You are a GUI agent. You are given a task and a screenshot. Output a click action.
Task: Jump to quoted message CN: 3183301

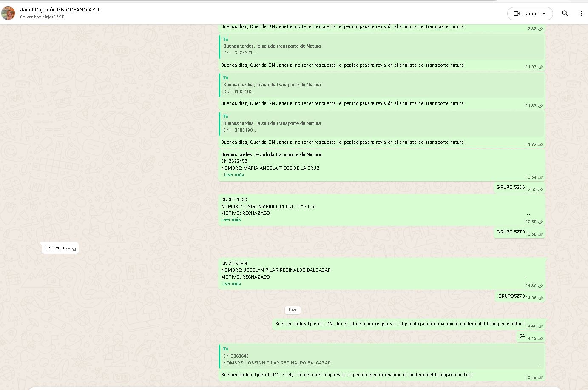(381, 46)
